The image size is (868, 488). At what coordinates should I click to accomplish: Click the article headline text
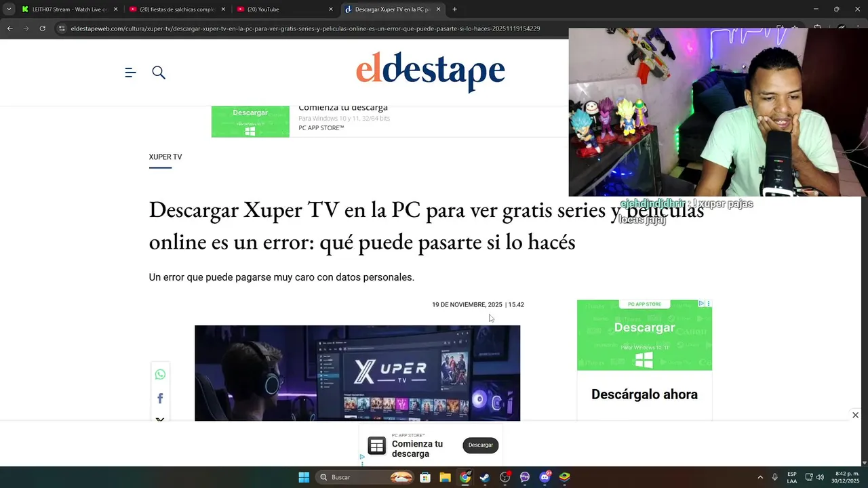(x=426, y=226)
